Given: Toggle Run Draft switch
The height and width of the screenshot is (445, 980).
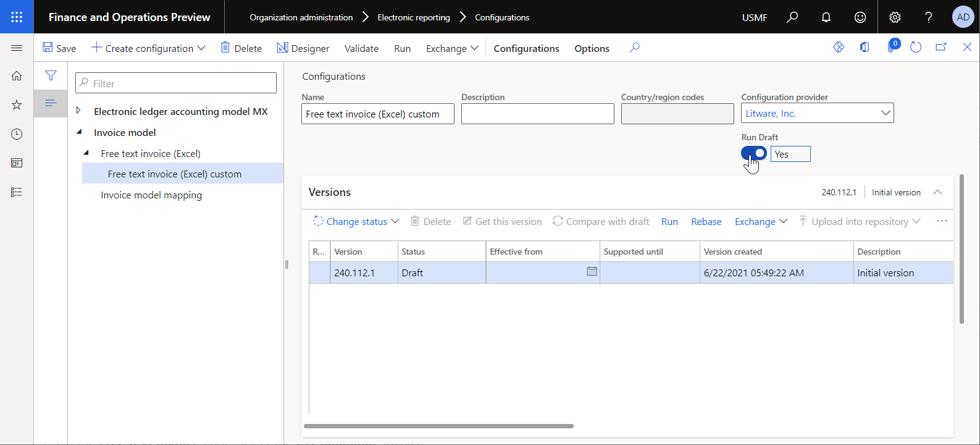Looking at the screenshot, I should pyautogui.click(x=754, y=153).
